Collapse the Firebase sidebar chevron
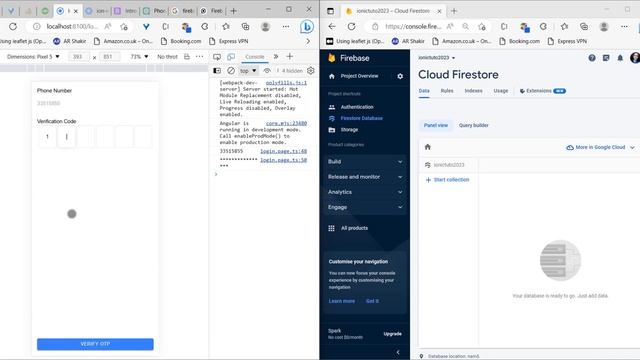Viewport: 640px width, 360px height. pos(398,352)
